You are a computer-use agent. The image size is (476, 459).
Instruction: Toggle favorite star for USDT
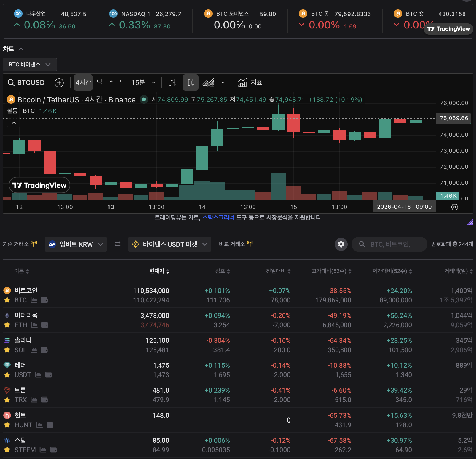point(7,375)
